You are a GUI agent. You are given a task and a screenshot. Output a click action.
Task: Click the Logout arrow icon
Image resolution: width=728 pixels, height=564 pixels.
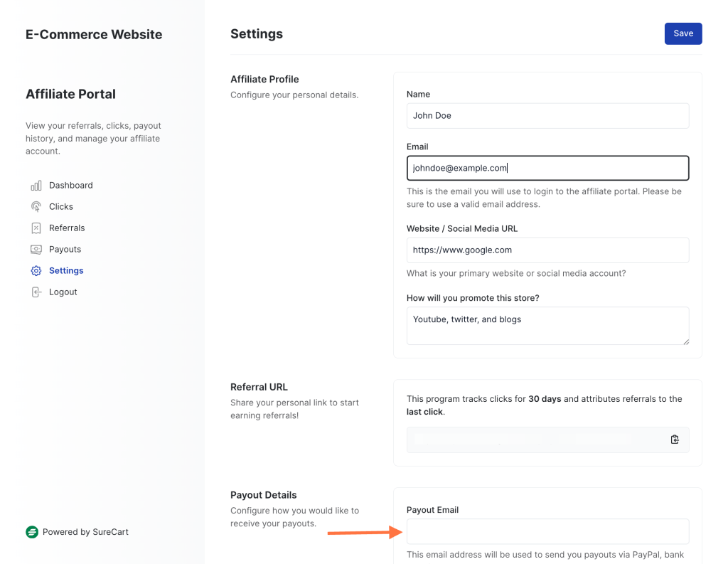coord(36,292)
